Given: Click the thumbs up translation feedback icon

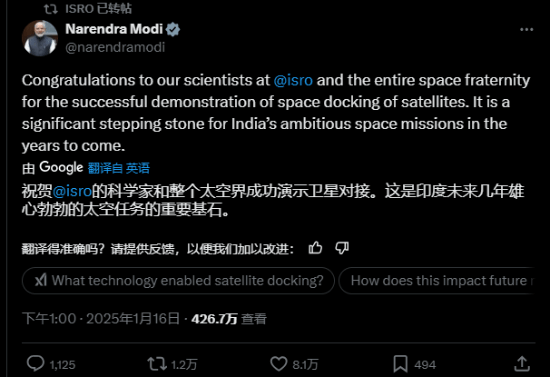Looking at the screenshot, I should tap(315, 248).
